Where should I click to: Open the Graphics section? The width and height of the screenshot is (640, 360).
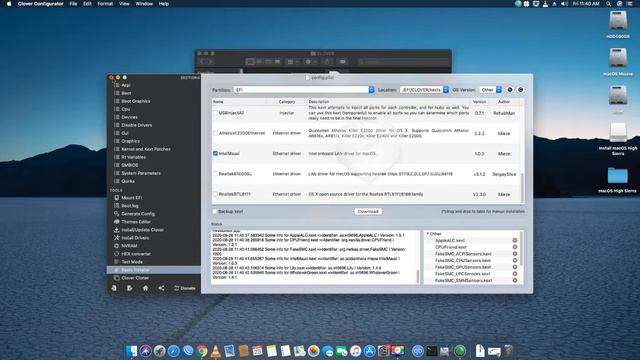click(x=130, y=141)
